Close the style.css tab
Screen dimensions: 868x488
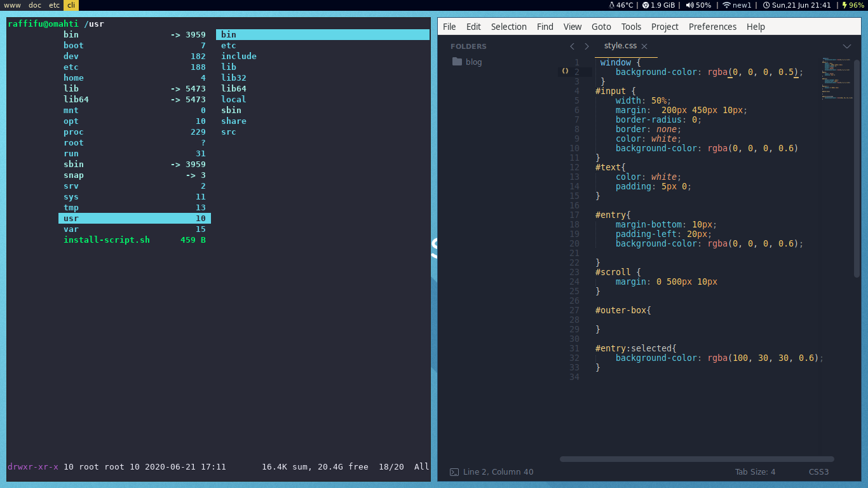coord(644,46)
